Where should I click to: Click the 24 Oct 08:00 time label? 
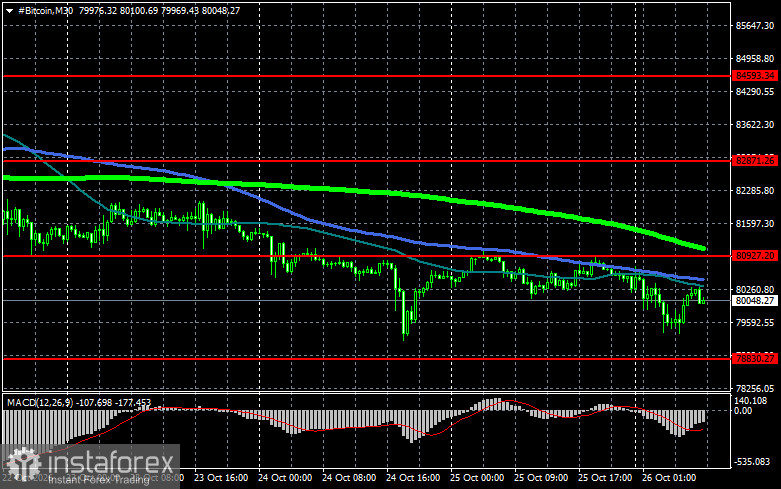pyautogui.click(x=349, y=478)
